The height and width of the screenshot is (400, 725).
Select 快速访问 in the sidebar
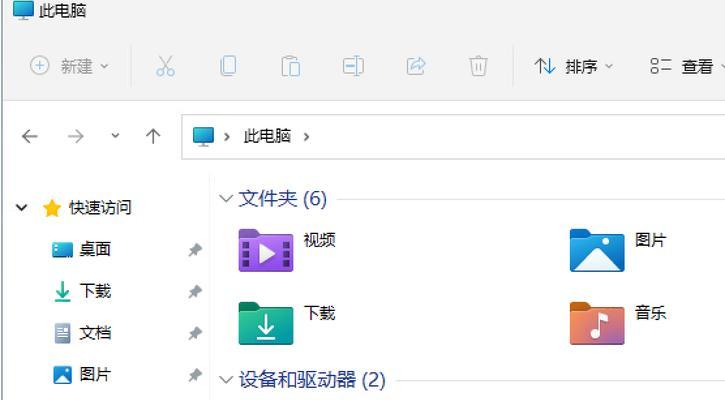(100, 208)
